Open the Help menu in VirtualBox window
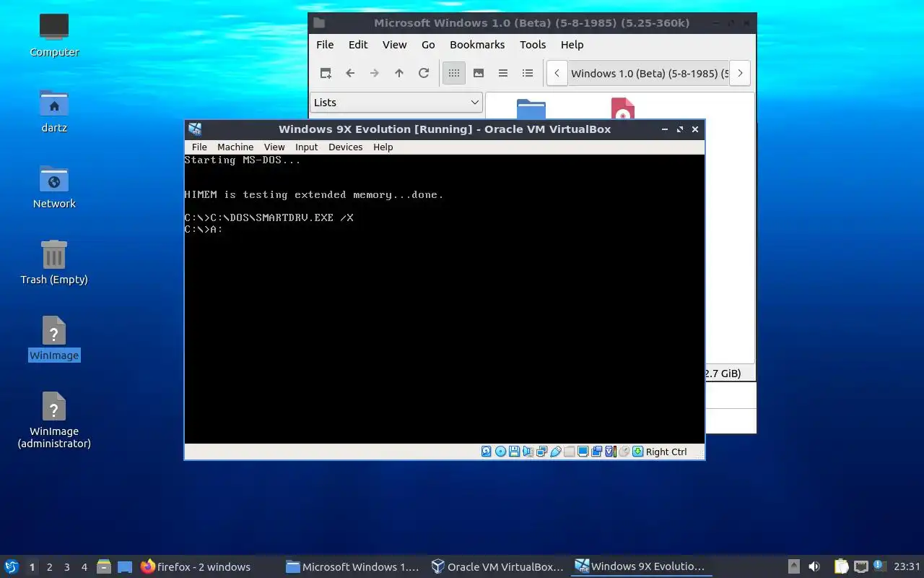924x578 pixels. point(383,147)
